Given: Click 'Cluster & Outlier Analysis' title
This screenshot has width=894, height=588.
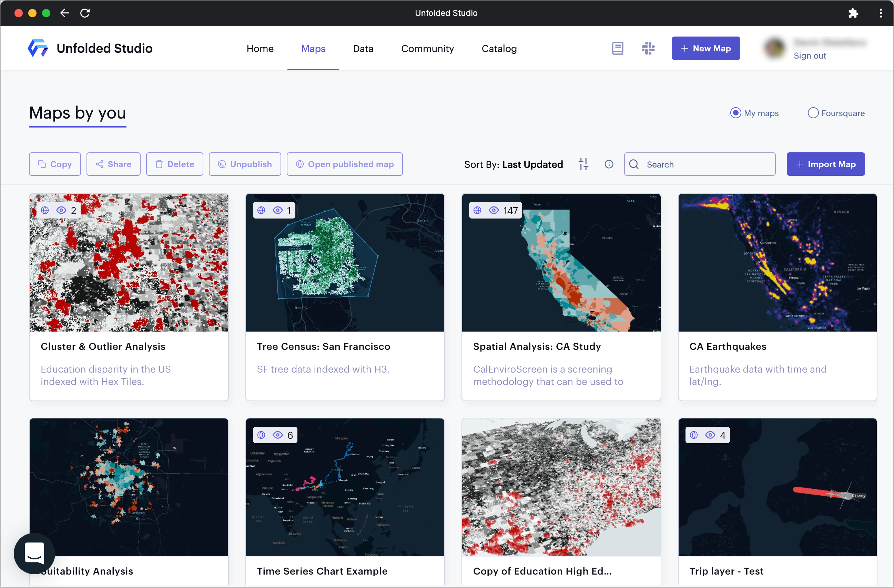Looking at the screenshot, I should click(x=103, y=346).
